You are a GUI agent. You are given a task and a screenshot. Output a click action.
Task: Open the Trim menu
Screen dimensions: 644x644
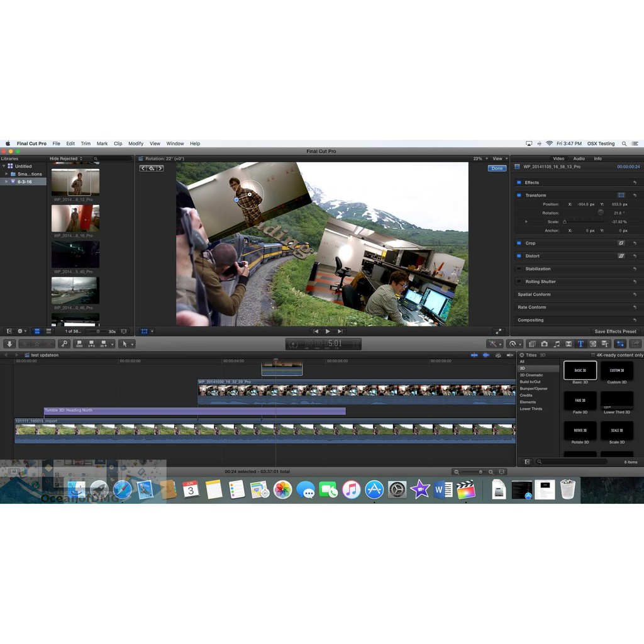(x=86, y=144)
